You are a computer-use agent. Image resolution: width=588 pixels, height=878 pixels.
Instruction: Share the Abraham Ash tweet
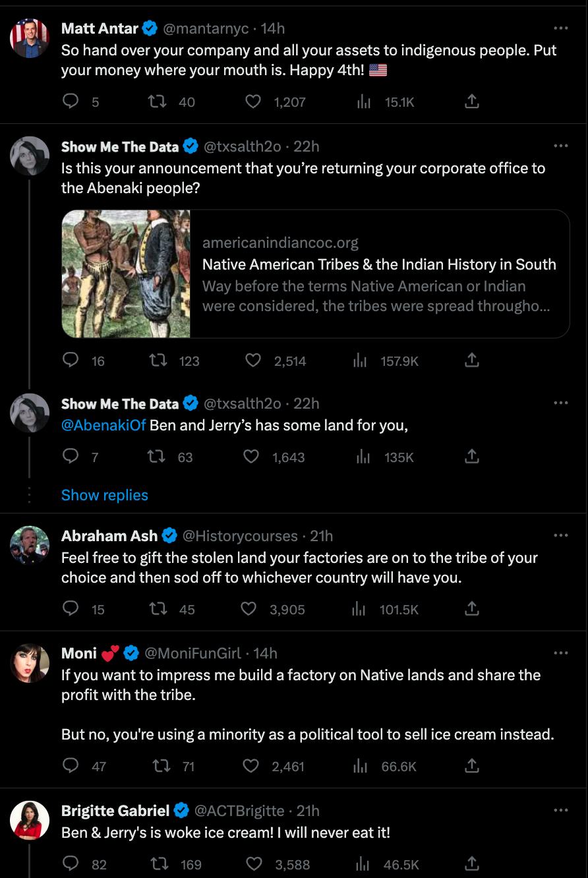472,609
